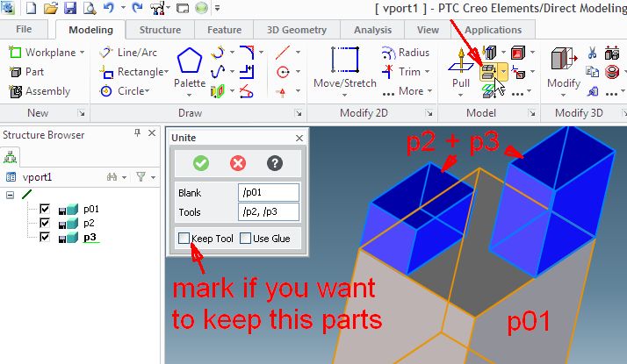
Task: Undo the last action
Action: (109, 7)
